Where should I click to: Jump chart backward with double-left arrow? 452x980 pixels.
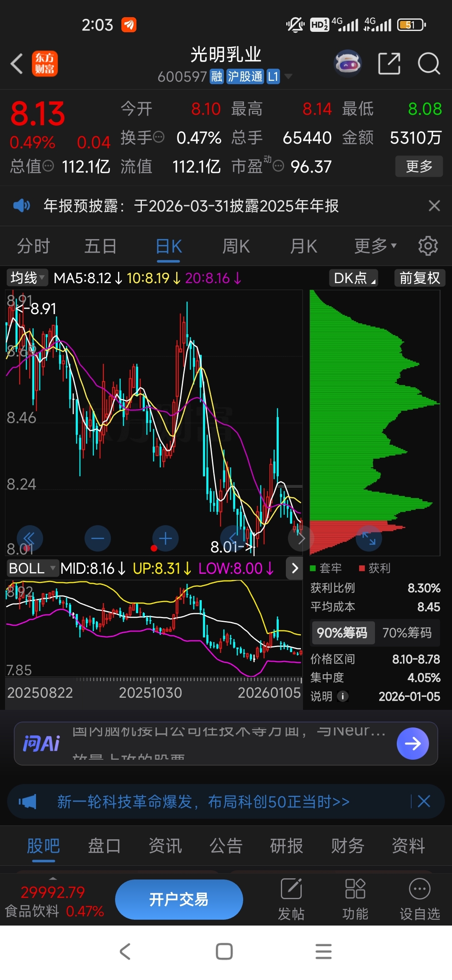(30, 538)
